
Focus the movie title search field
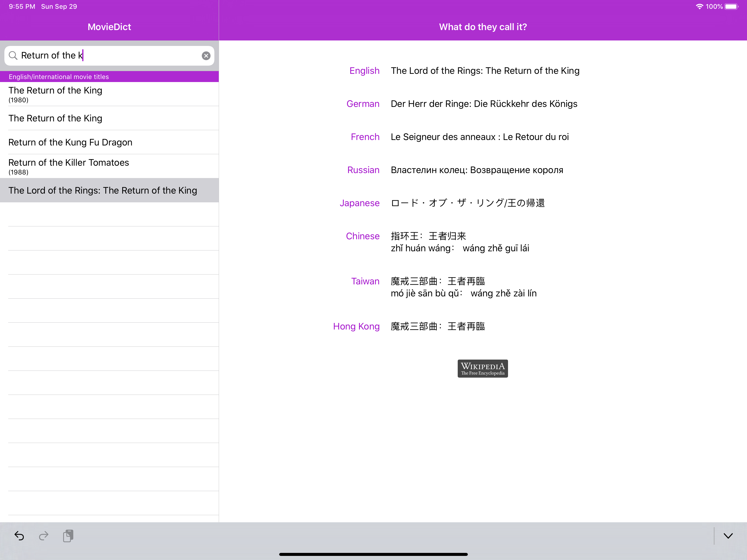coord(109,56)
